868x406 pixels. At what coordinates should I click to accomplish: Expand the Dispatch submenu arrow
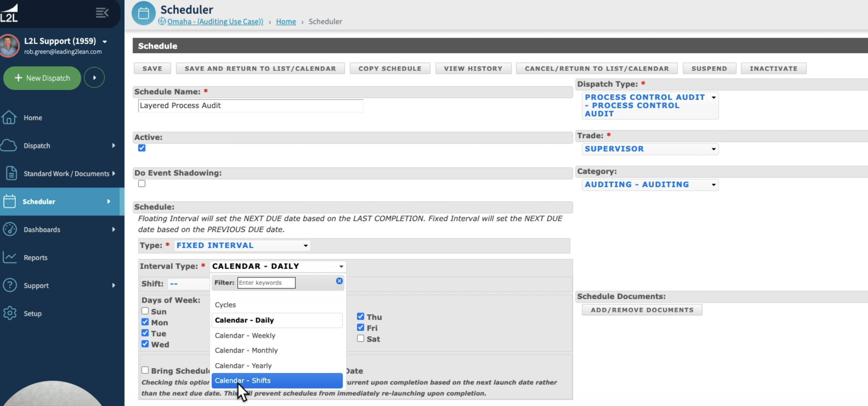coord(114,146)
